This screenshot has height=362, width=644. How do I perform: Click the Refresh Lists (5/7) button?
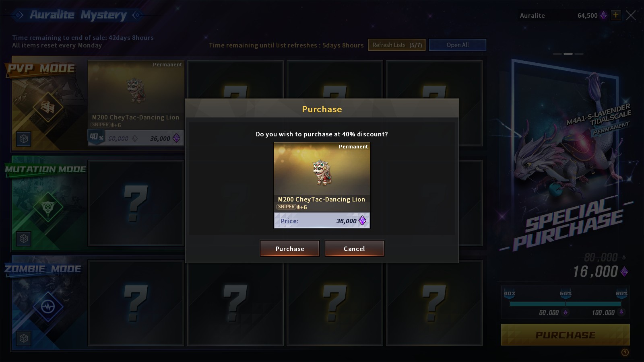tap(397, 45)
